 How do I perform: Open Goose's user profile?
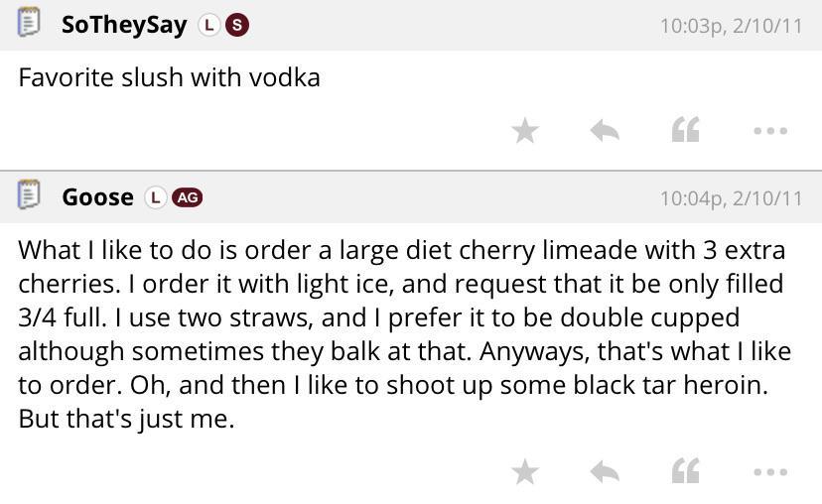tap(97, 197)
